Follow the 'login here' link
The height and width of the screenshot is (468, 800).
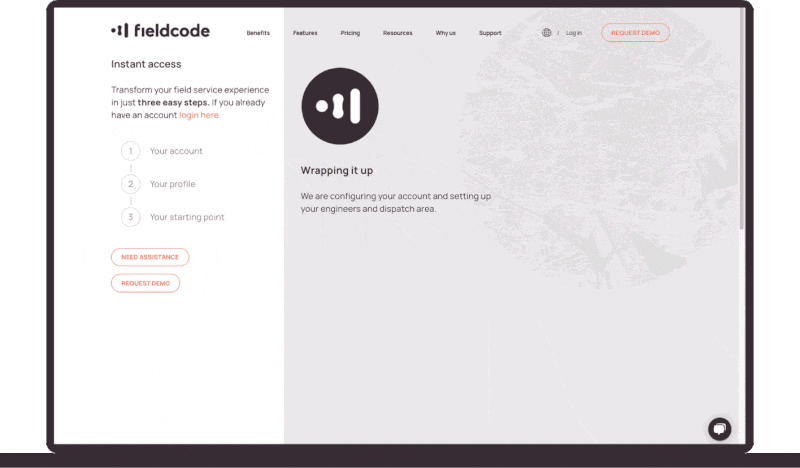[199, 115]
